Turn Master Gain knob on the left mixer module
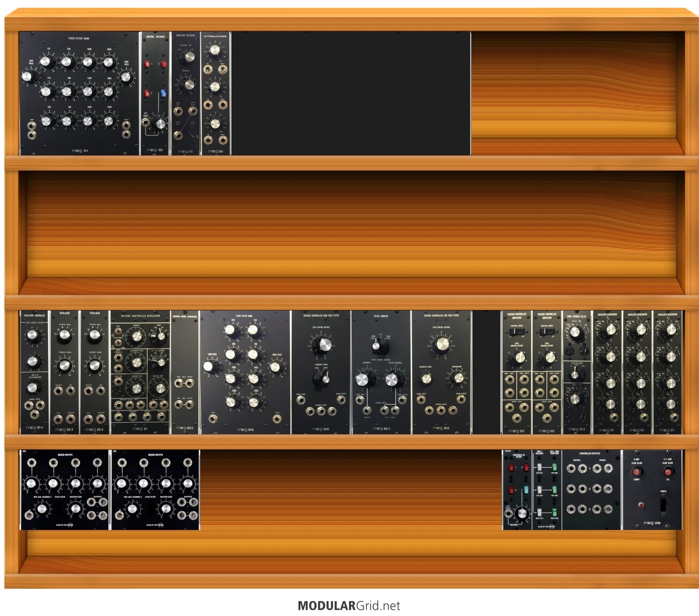This screenshot has height=616, width=699. [75, 509]
